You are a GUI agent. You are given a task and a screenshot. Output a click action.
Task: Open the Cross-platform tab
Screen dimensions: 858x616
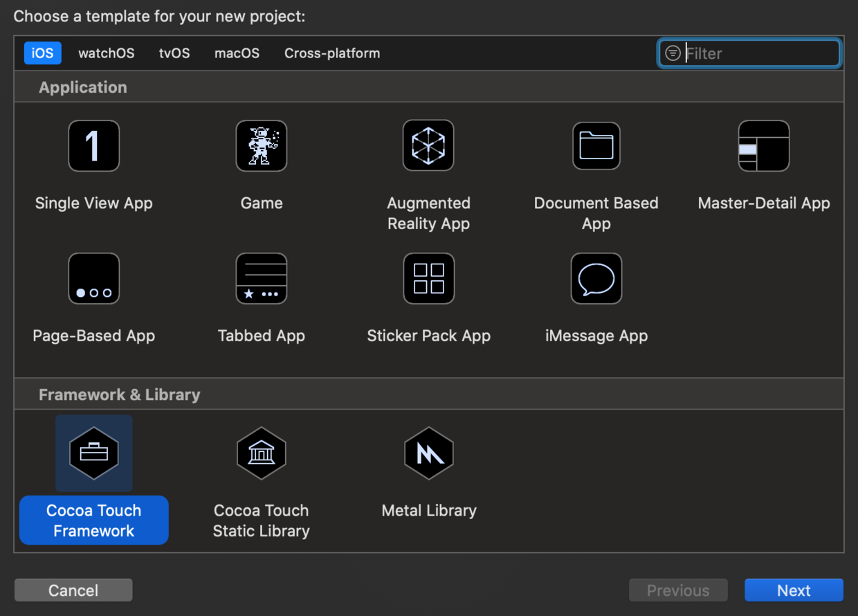click(332, 53)
